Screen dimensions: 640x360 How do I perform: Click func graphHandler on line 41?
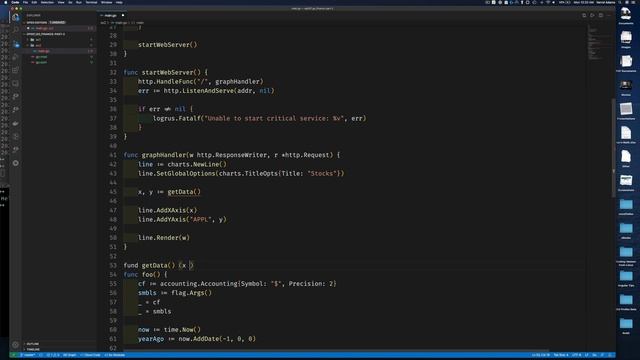155,155
